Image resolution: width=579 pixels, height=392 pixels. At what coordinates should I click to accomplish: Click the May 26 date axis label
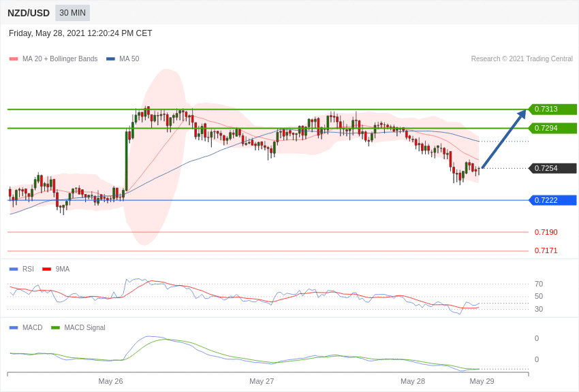[x=110, y=381]
